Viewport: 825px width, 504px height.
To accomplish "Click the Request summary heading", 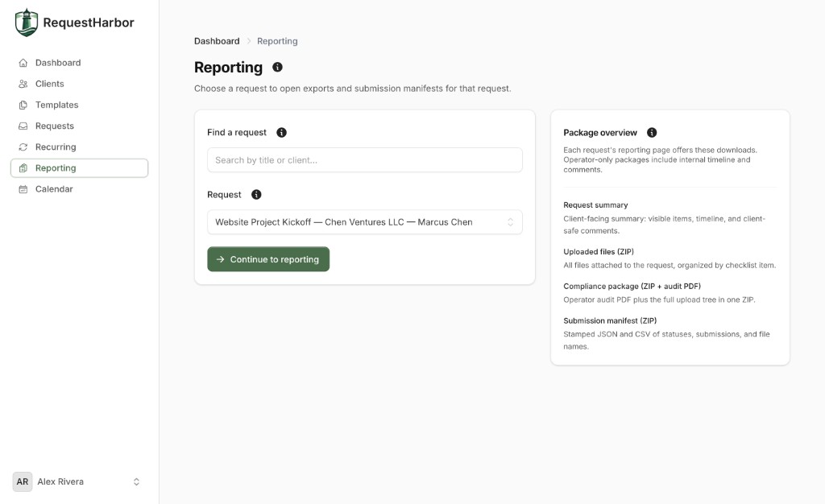I will pos(595,205).
